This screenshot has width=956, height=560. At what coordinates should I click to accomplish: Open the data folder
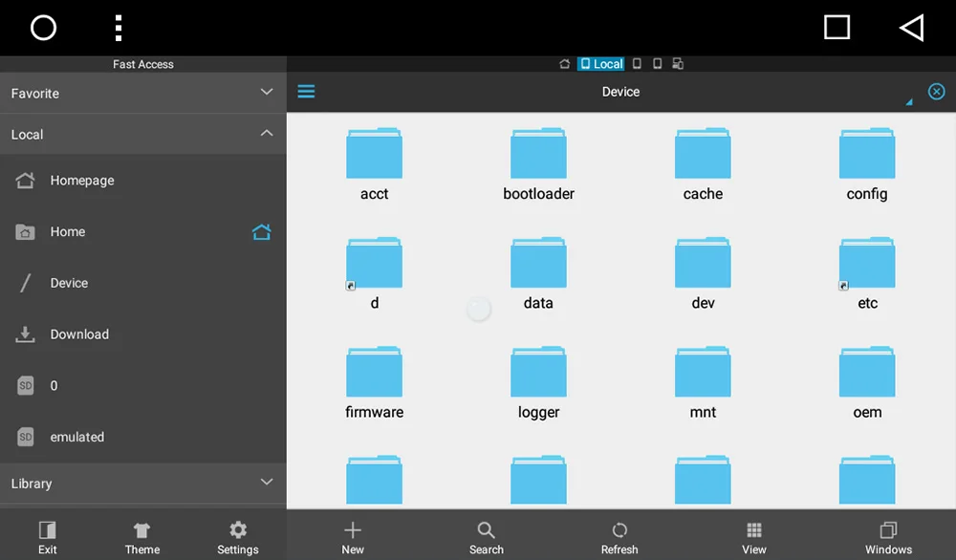pyautogui.click(x=538, y=273)
